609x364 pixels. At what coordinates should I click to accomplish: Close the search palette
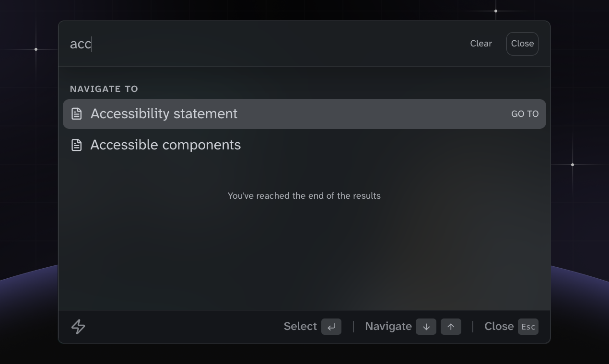(522, 43)
